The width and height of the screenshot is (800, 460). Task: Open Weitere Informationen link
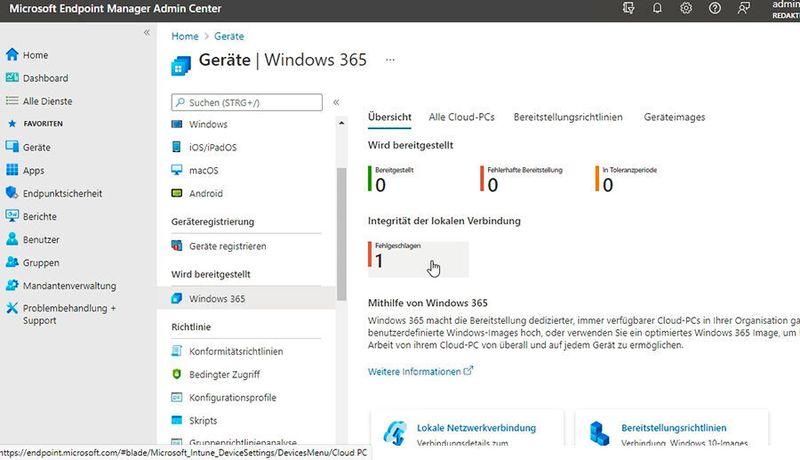[x=420, y=371]
